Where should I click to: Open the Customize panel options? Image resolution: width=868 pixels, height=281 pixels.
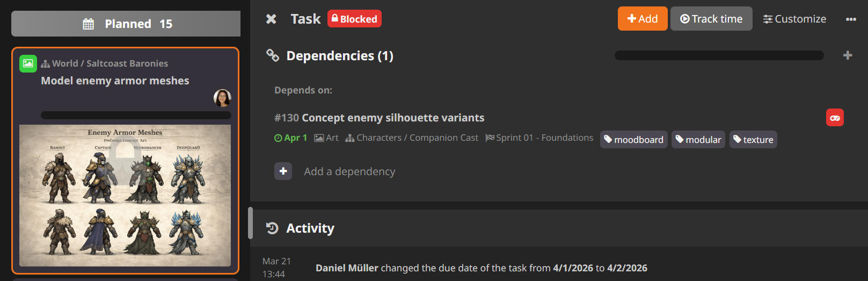[x=794, y=19]
